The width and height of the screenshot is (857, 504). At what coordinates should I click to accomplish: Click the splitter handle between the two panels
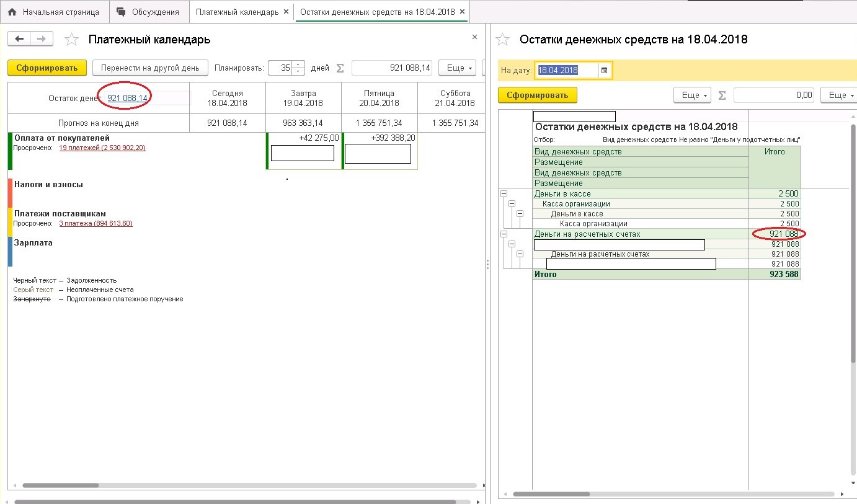coord(488,264)
